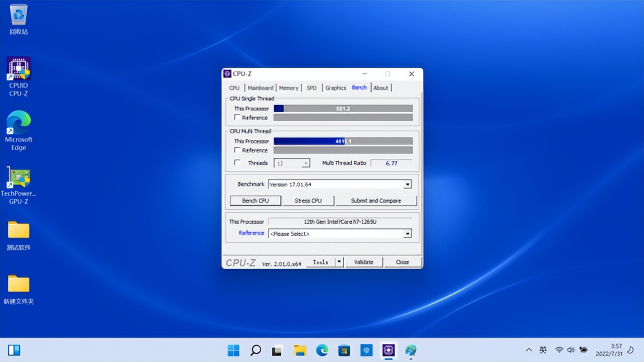Expand the Reference processor selector
The height and width of the screenshot is (362, 644).
pos(408,233)
